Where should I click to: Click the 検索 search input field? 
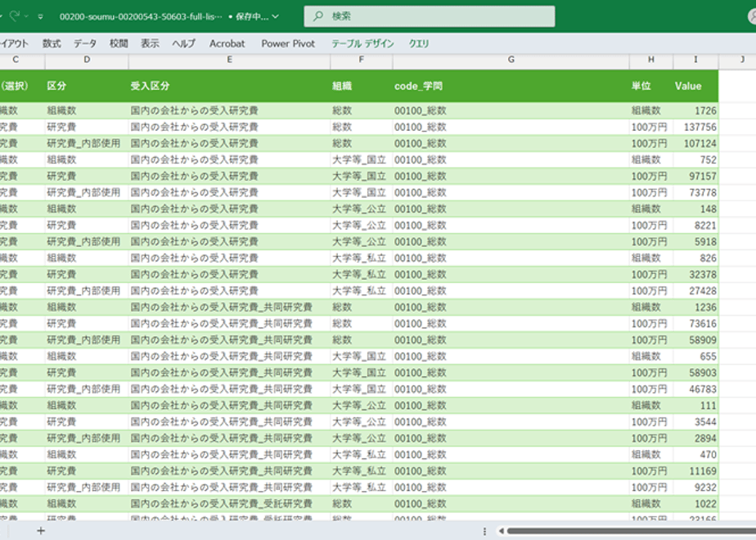point(429,16)
